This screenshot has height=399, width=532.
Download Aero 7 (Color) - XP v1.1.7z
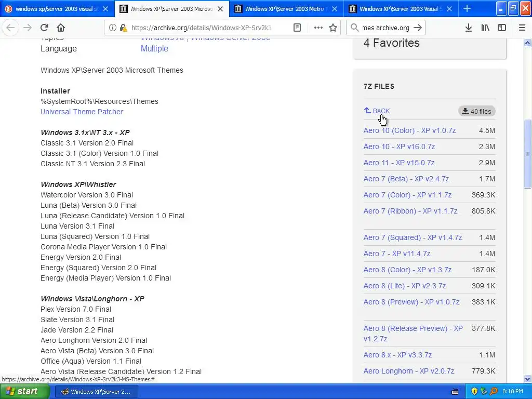point(407,195)
